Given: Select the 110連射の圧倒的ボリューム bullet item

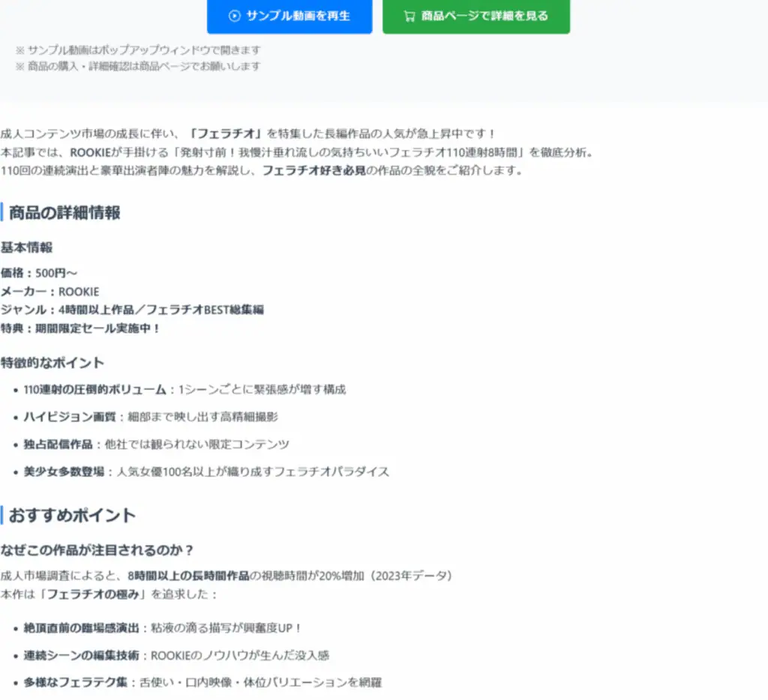Looking at the screenshot, I should pos(184,389).
